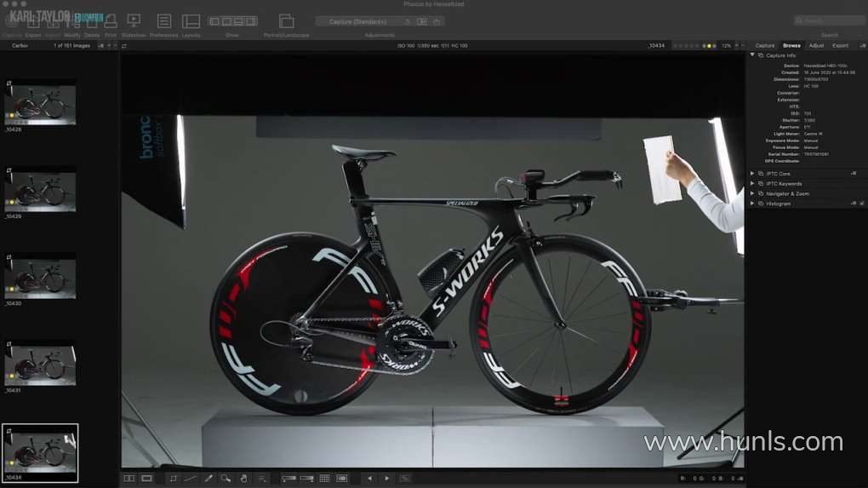Expand the Histogram section
The image size is (868, 488).
click(x=752, y=204)
